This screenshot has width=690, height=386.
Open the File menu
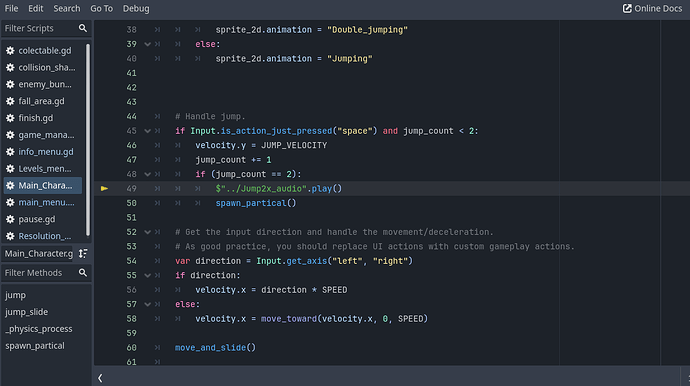click(x=11, y=8)
